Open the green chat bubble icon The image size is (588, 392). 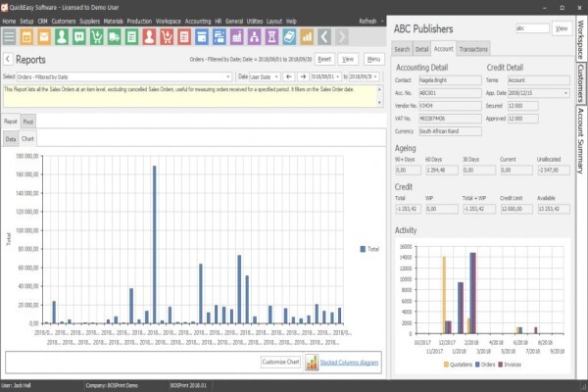(x=79, y=37)
